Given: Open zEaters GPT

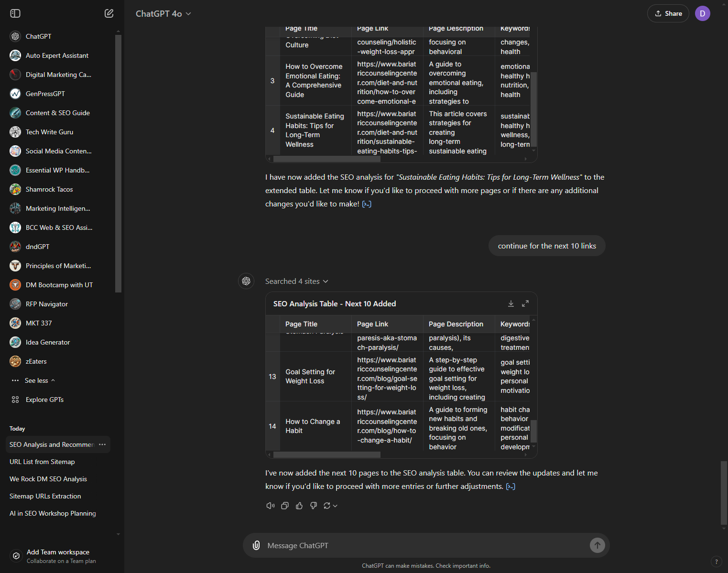Looking at the screenshot, I should pyautogui.click(x=60, y=361).
